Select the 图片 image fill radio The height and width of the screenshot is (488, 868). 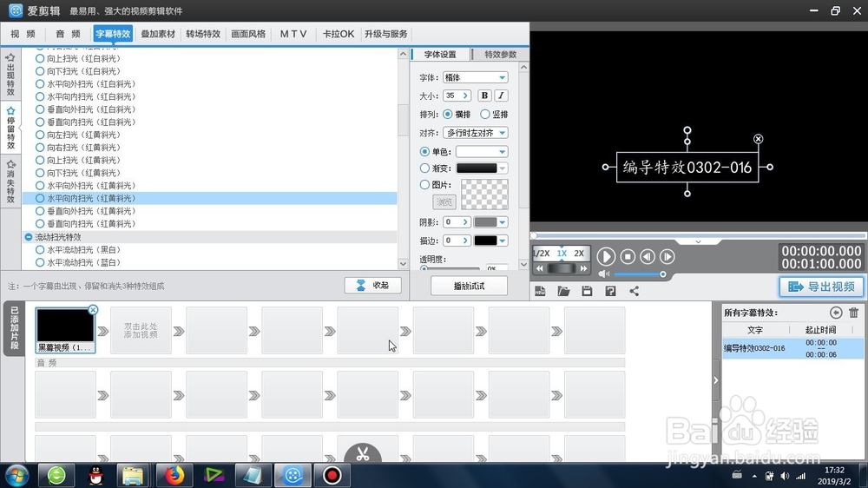point(424,184)
